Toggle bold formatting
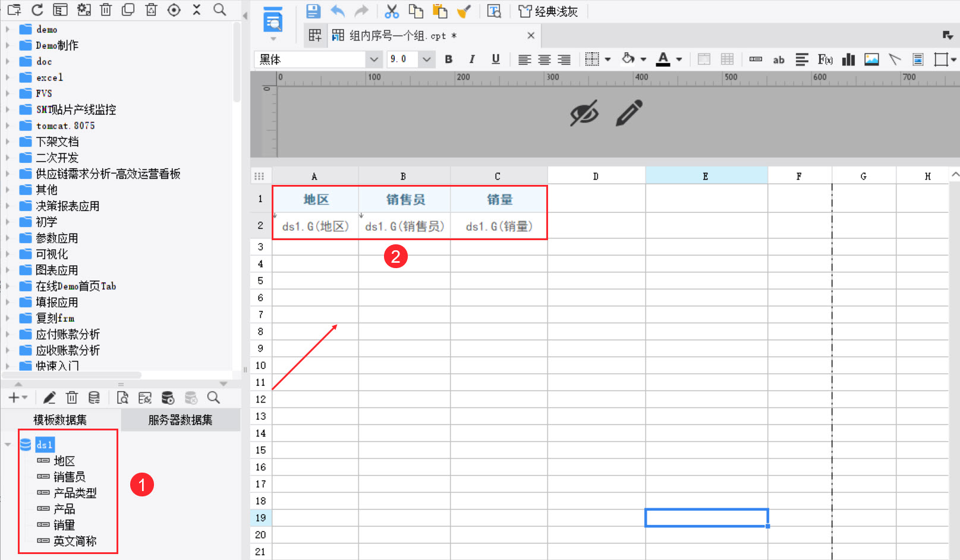Image resolution: width=960 pixels, height=560 pixels. tap(449, 59)
